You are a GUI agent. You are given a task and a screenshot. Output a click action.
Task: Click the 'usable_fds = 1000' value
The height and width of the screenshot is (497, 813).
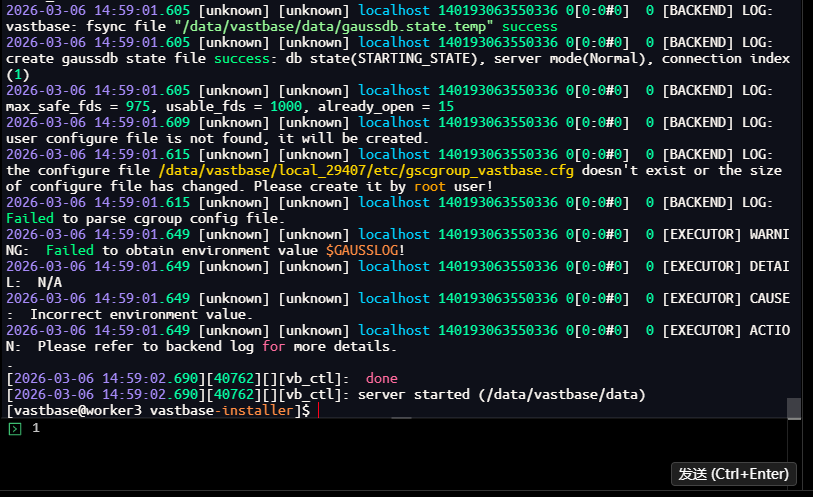(x=234, y=106)
